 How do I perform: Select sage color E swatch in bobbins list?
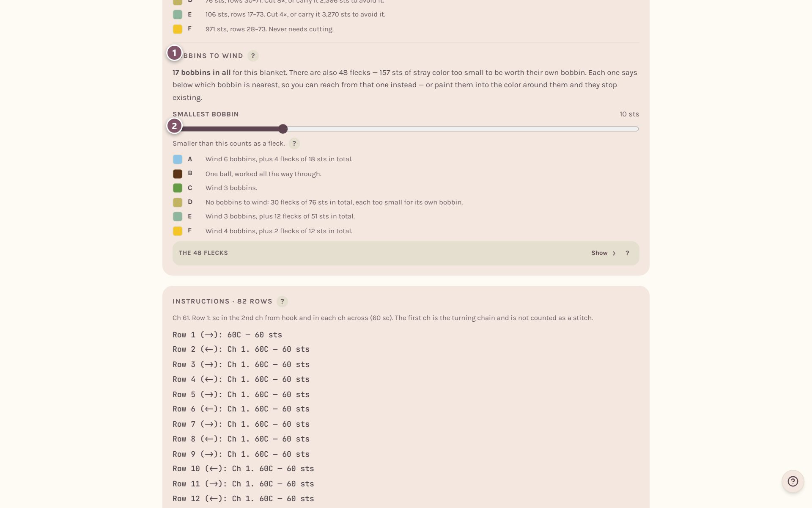point(178,217)
